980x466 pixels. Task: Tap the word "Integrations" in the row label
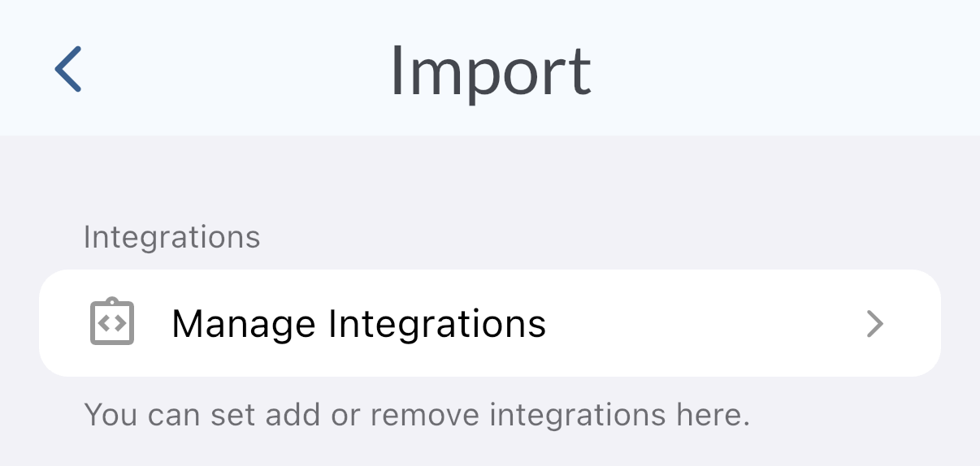tap(436, 324)
